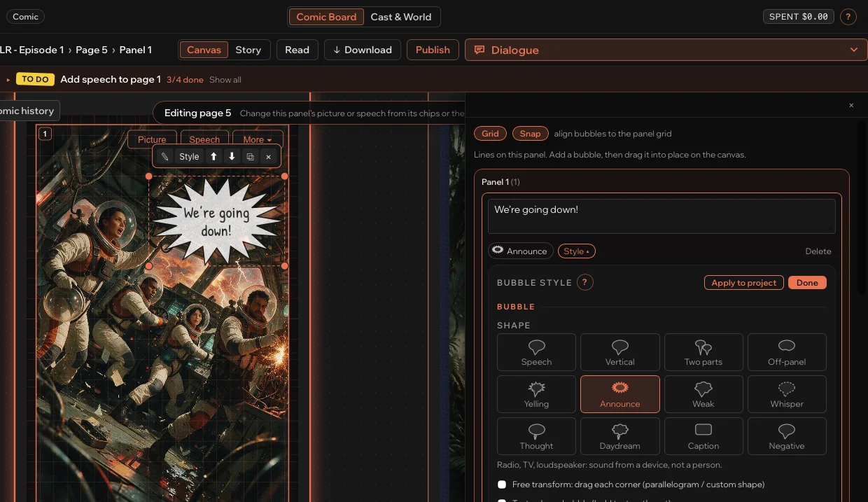Click the Download button
Viewport: 868px width, 502px height.
[363, 50]
